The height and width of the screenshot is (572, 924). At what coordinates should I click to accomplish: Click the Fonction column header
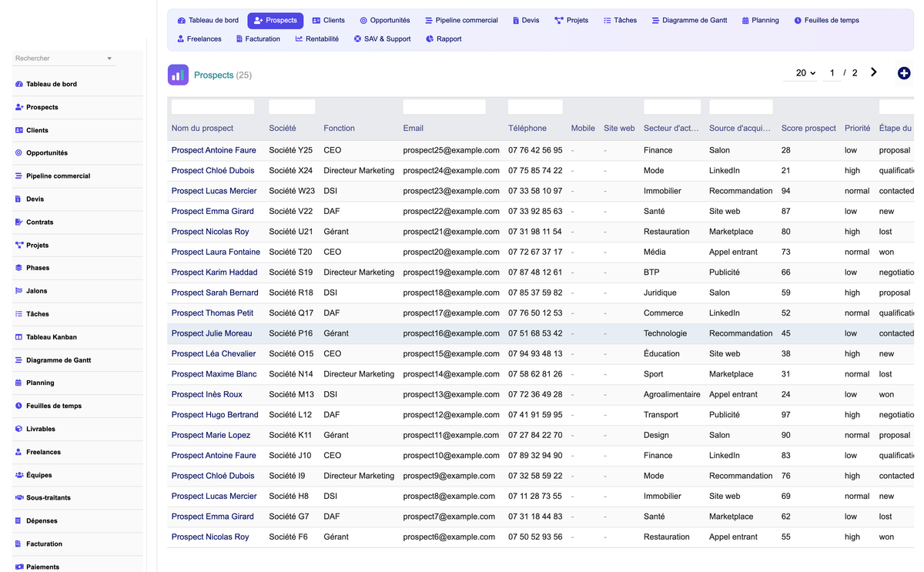pyautogui.click(x=339, y=129)
